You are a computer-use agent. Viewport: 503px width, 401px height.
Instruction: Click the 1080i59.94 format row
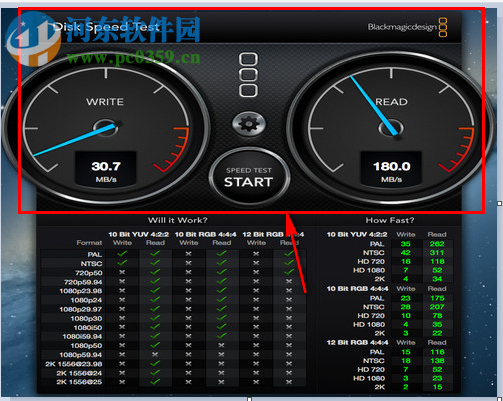[x=173, y=336]
